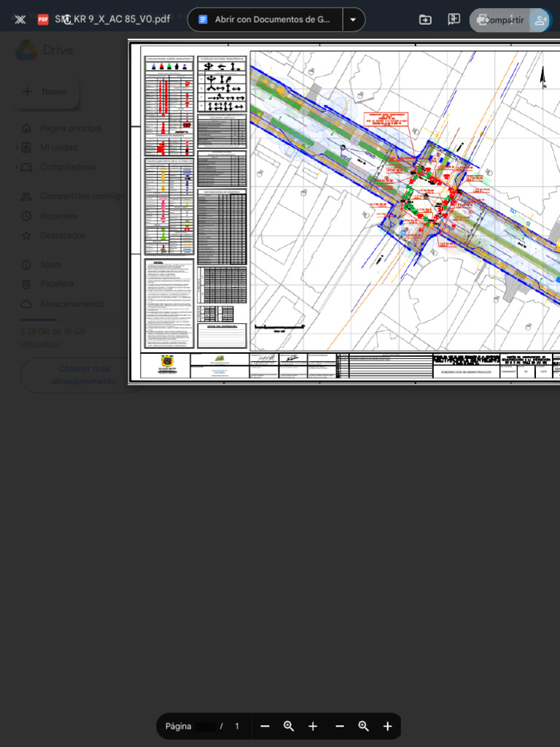Expand the Mi unidad tree arrow

pyautogui.click(x=17, y=147)
